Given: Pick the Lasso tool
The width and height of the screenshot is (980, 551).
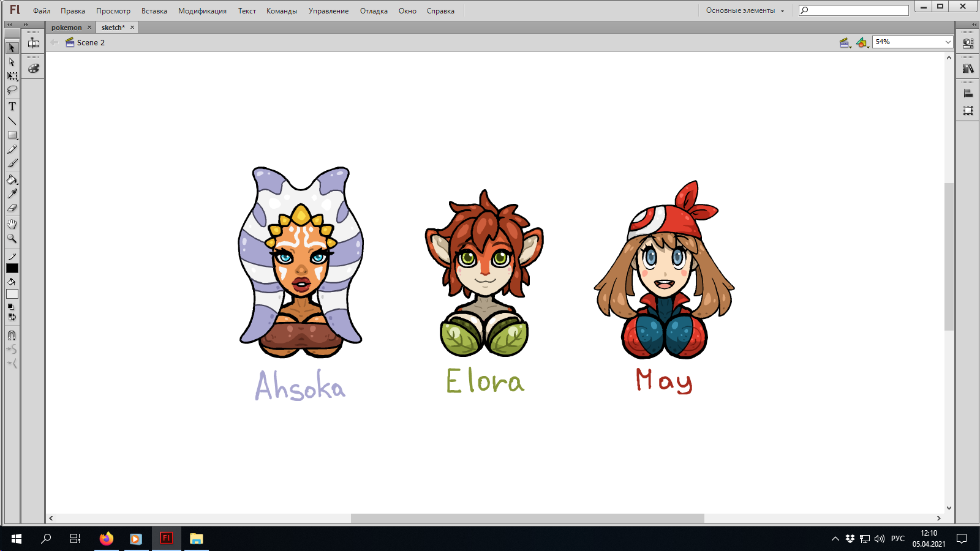Looking at the screenshot, I should 12,90.
